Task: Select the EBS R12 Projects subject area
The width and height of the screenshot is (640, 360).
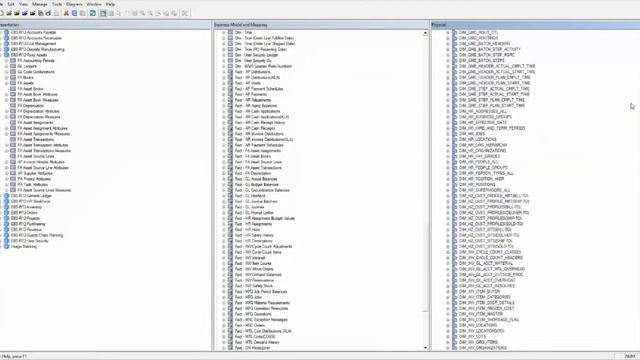Action: [x=25, y=218]
